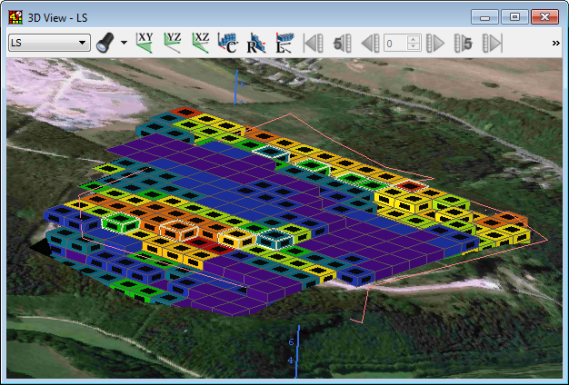
Task: Click the slice number input field
Action: 396,43
